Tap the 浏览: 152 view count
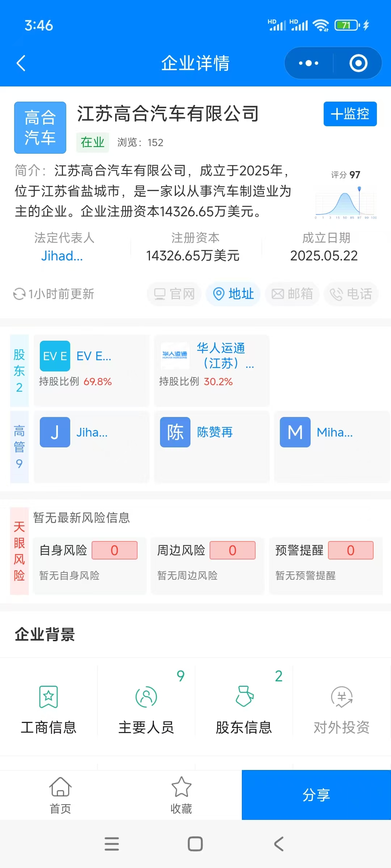The width and height of the screenshot is (391, 868). [x=140, y=142]
